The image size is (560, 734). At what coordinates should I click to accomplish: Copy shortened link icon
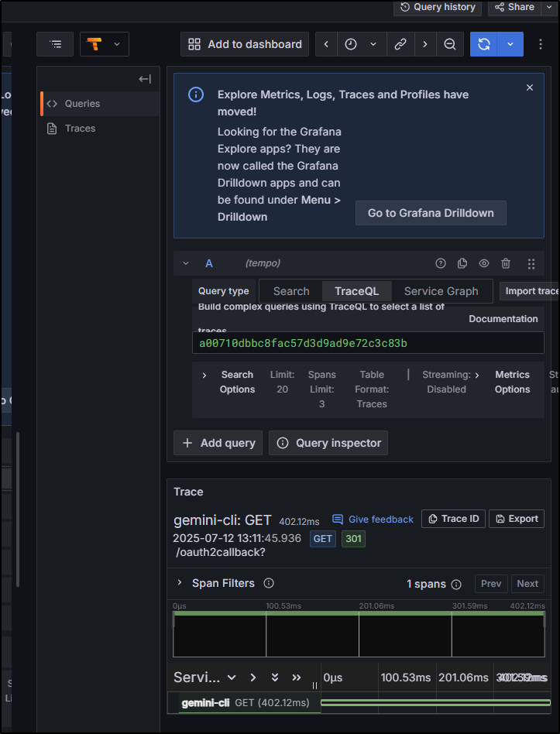pos(400,44)
